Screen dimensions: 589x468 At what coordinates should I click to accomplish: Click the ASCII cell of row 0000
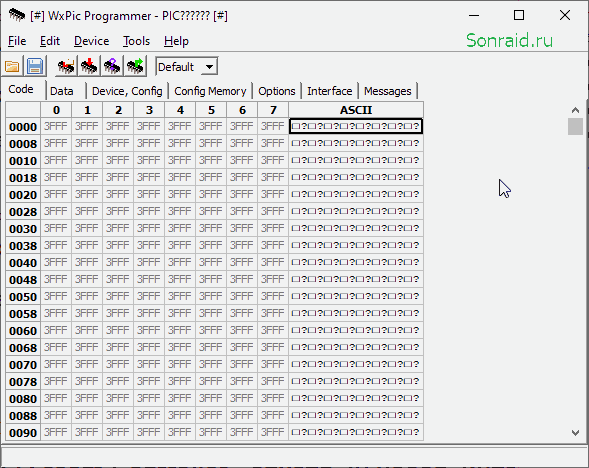pos(356,127)
